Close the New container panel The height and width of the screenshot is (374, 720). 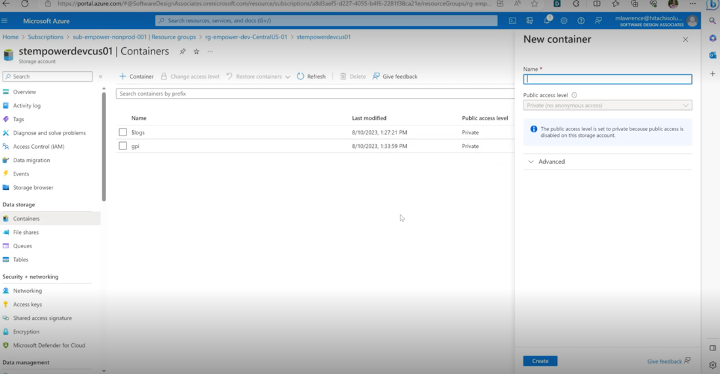685,40
